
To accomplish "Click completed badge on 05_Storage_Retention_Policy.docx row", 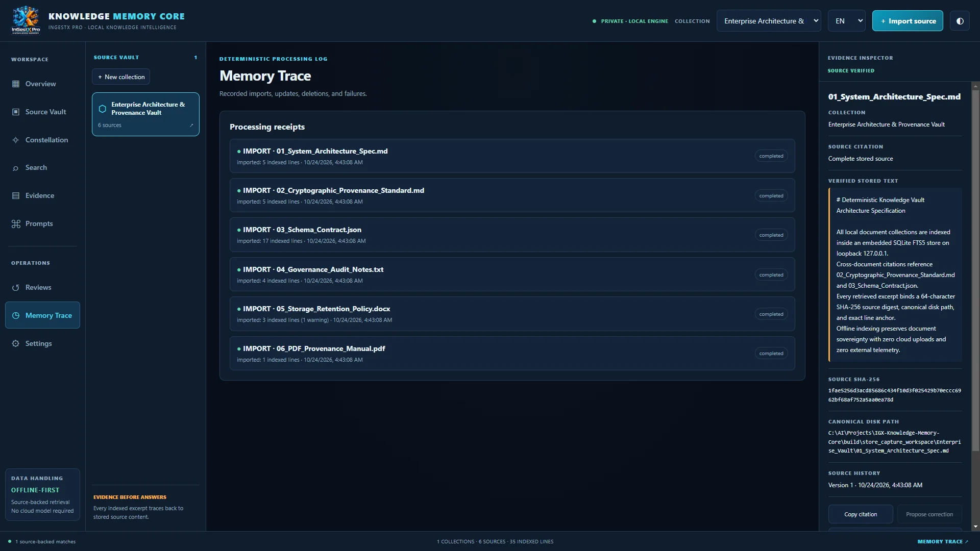I will pos(771,314).
